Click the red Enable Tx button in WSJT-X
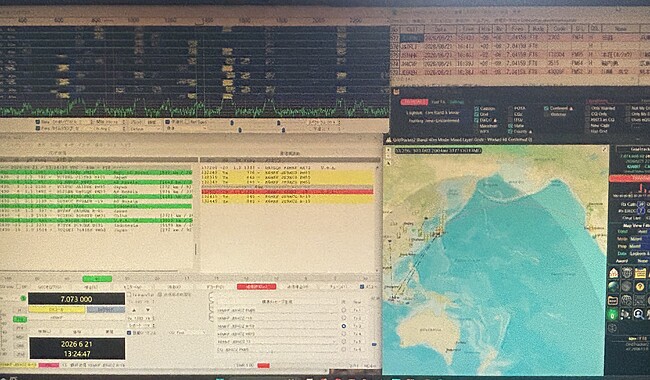This screenshot has height=380, width=650. point(256,286)
